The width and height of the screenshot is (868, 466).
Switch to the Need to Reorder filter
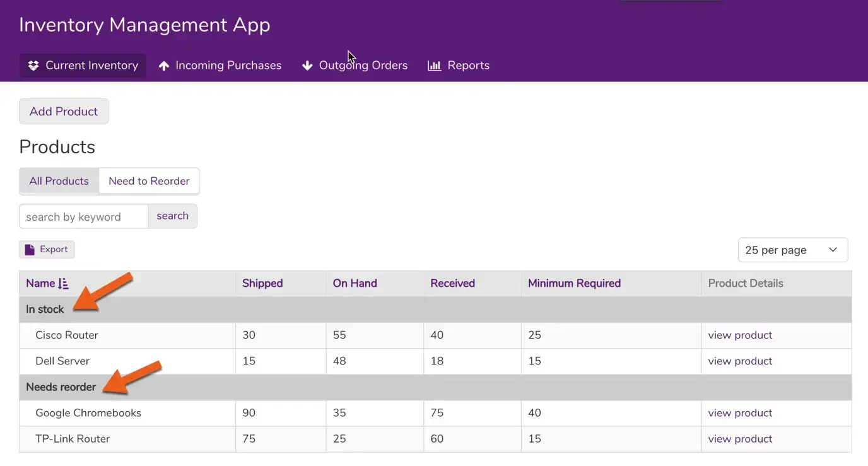(x=149, y=181)
